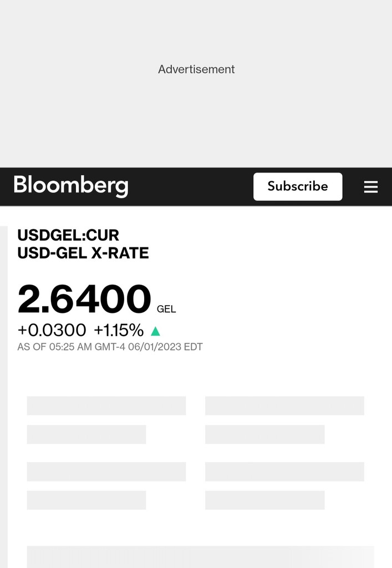
Task: Click the first short loading placeholder, left column
Action: pos(86,434)
